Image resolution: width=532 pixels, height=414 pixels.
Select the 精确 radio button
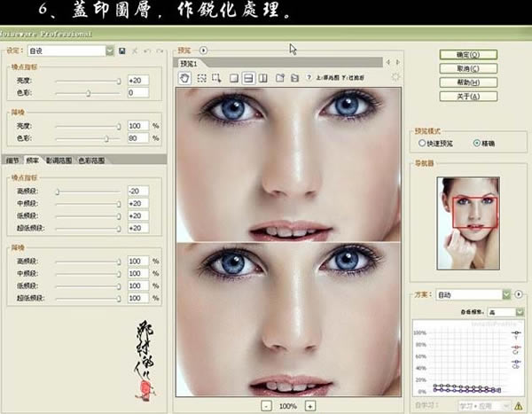point(477,143)
